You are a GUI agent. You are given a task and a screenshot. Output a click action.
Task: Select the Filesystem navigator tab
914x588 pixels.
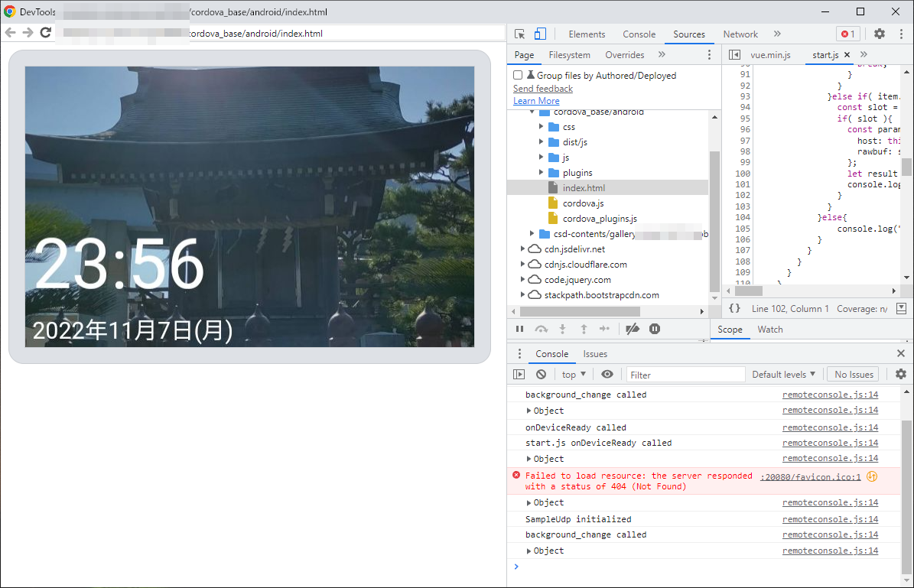point(569,55)
